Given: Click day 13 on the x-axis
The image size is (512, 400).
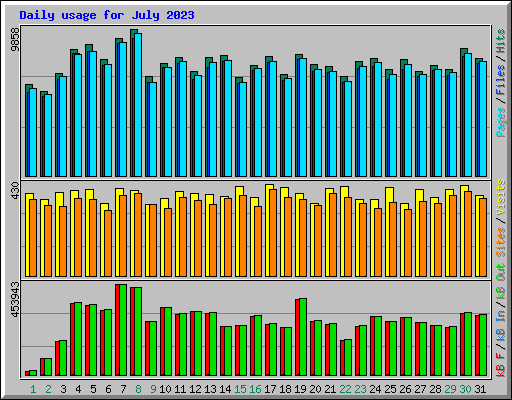Looking at the screenshot, I should [x=210, y=389].
